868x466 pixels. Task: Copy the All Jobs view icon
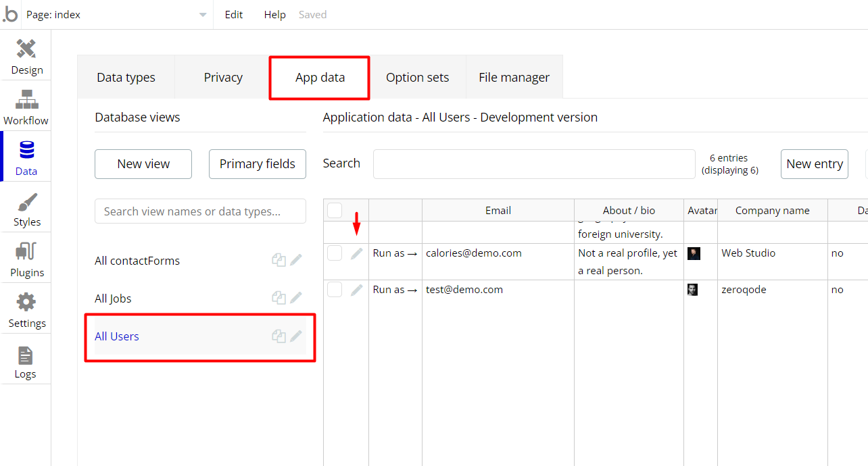click(279, 298)
